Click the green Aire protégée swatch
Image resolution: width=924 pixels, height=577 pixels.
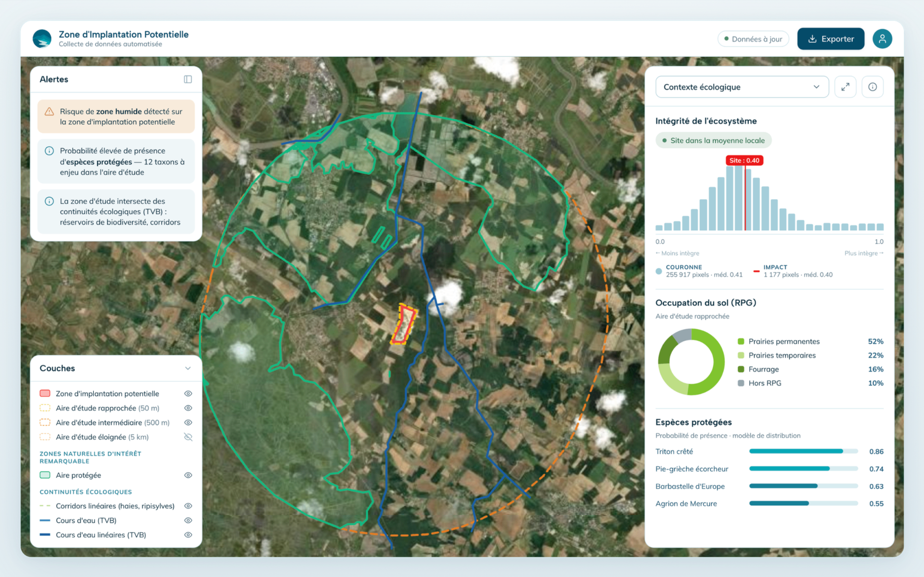(45, 475)
